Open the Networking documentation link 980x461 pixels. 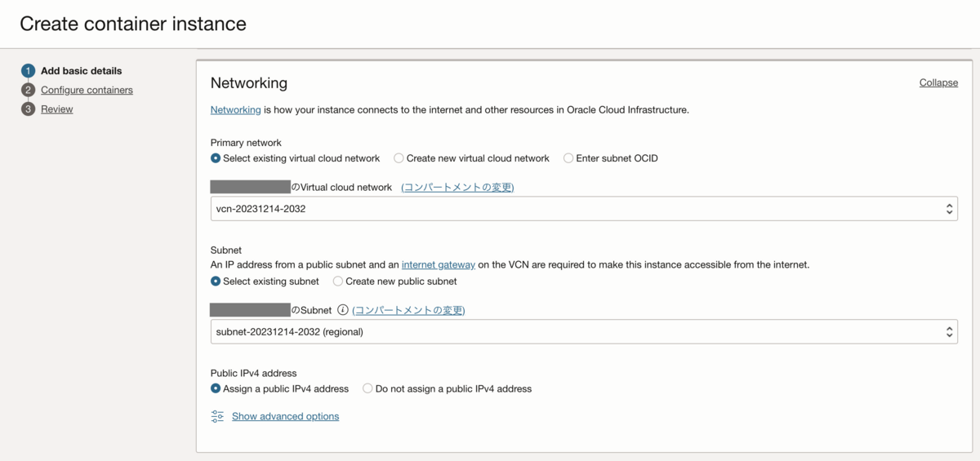235,109
